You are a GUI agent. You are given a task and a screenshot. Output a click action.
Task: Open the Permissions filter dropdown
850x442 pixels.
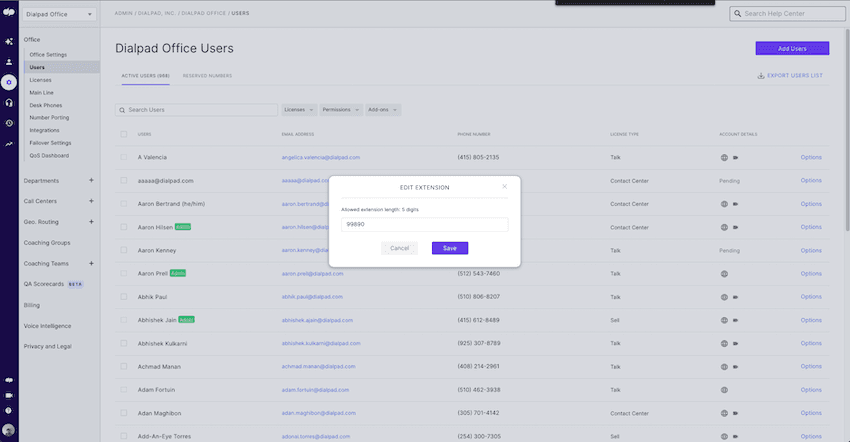click(x=341, y=109)
